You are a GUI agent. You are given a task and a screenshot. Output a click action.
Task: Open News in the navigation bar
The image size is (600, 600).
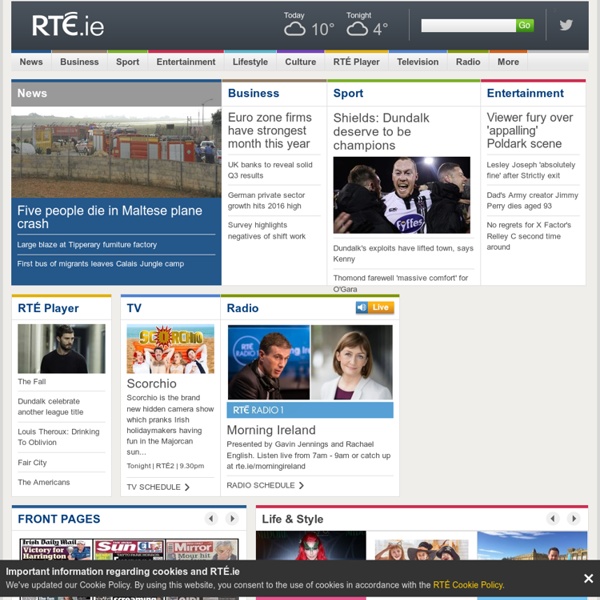point(31,62)
